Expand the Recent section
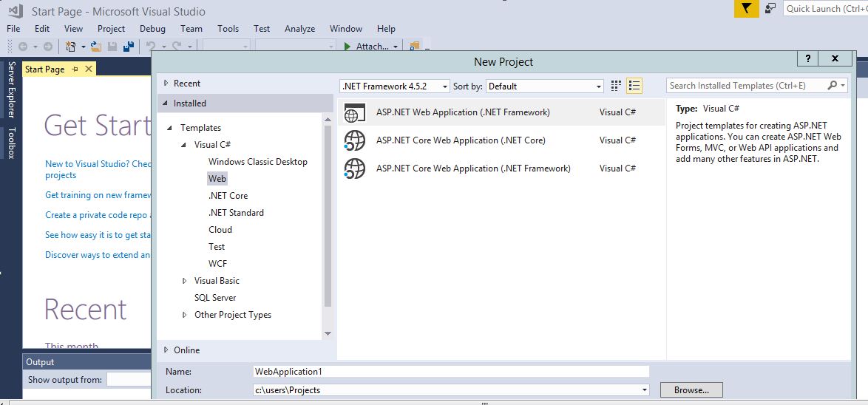 click(x=166, y=84)
